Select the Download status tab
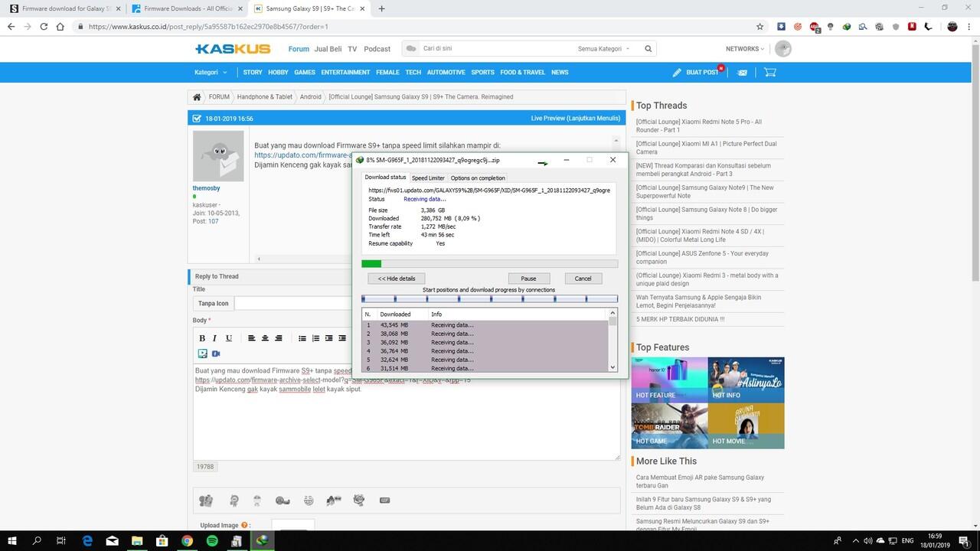 click(385, 177)
